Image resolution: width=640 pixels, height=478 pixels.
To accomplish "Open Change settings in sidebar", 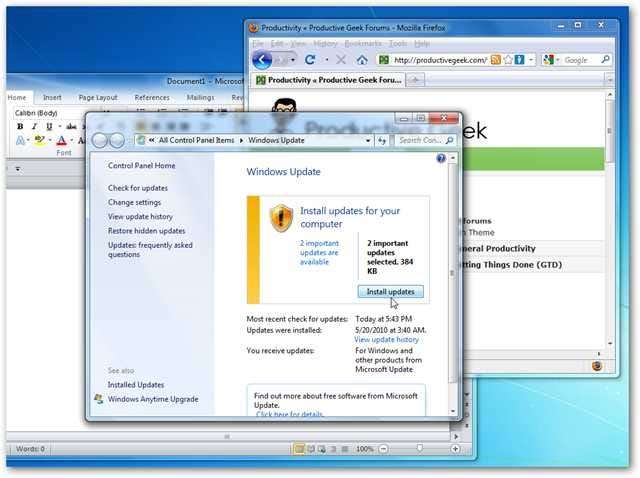I will tap(134, 202).
